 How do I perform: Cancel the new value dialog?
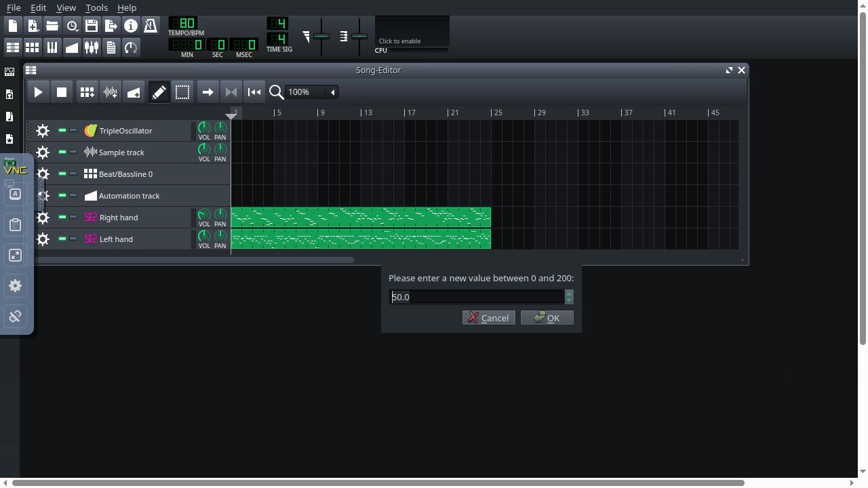[489, 318]
